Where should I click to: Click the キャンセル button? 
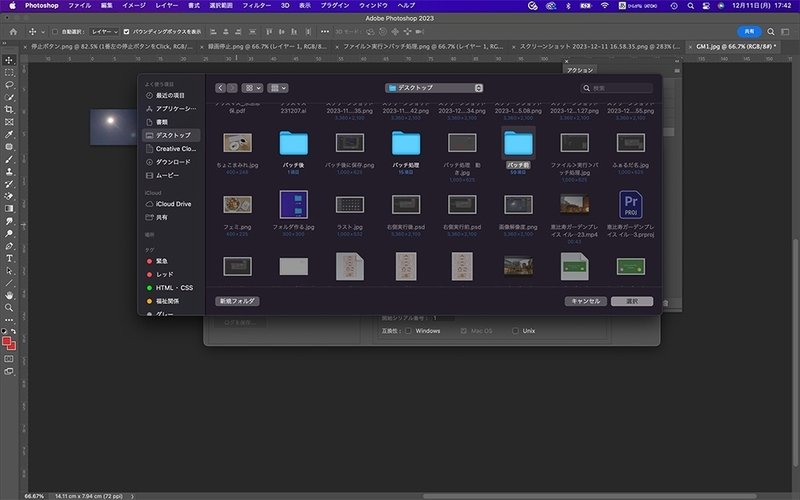tap(585, 301)
